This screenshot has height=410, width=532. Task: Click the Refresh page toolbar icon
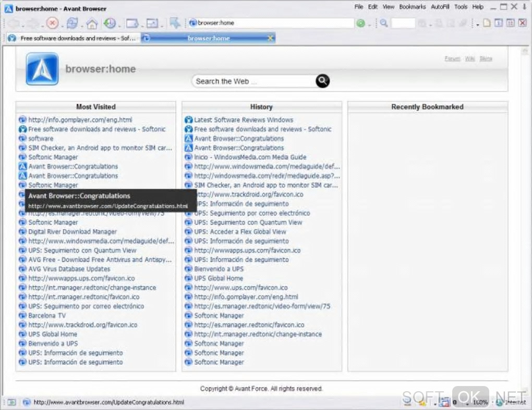(x=72, y=23)
